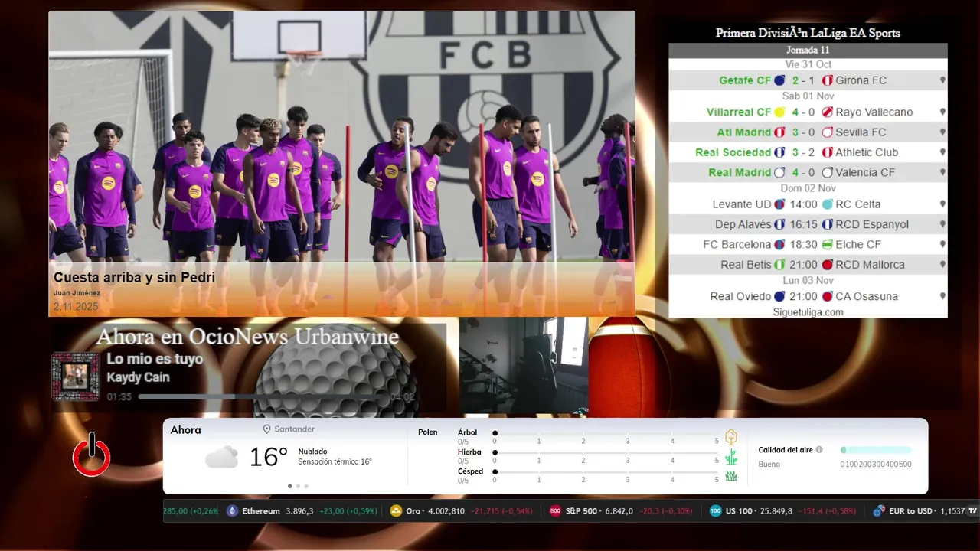Click the gold Oro icon in ticker
This screenshot has height=551, width=980.
(396, 511)
